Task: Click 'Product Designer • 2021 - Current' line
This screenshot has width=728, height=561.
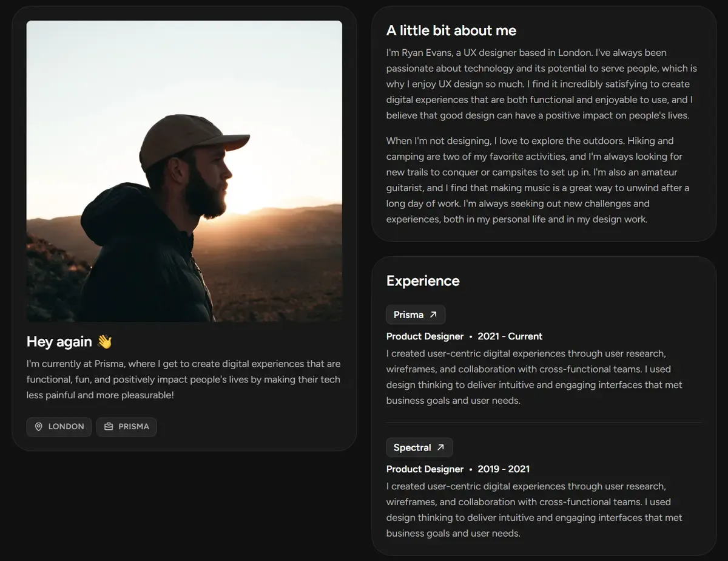Action: click(x=464, y=336)
